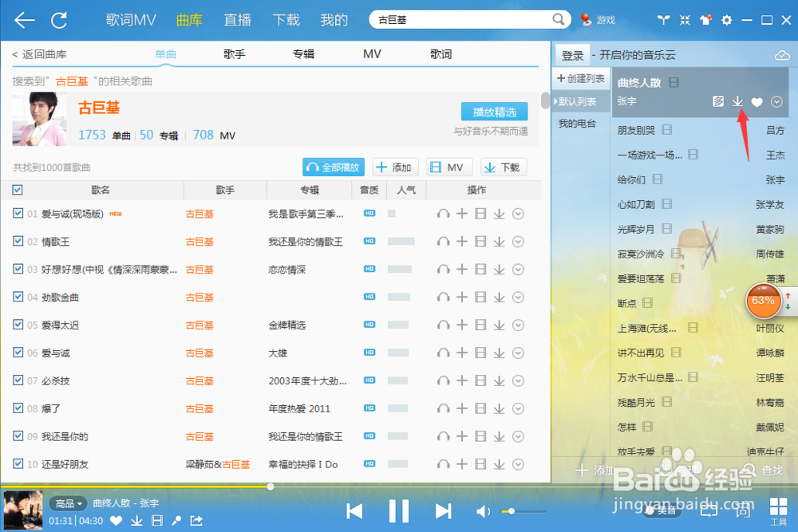This screenshot has height=532, width=798.
Task: Expand options for 曲终人散 in playlist
Action: click(x=776, y=102)
